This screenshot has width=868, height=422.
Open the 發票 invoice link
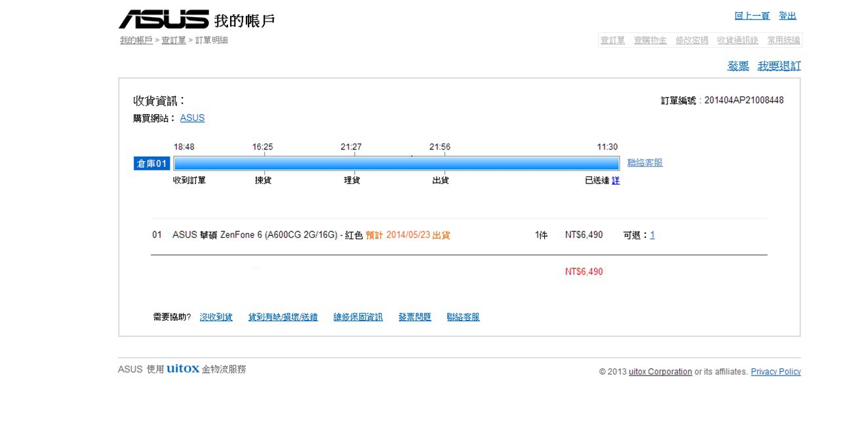click(x=738, y=66)
